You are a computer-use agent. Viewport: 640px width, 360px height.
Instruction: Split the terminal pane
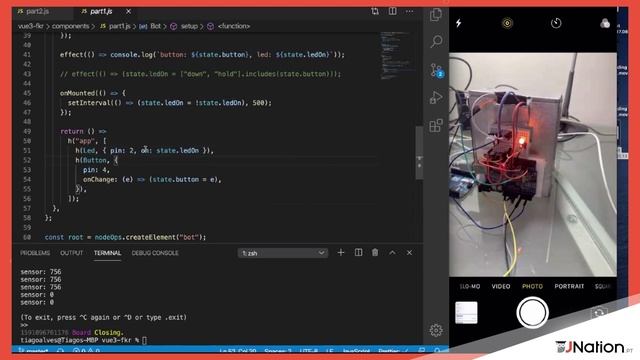coord(358,253)
